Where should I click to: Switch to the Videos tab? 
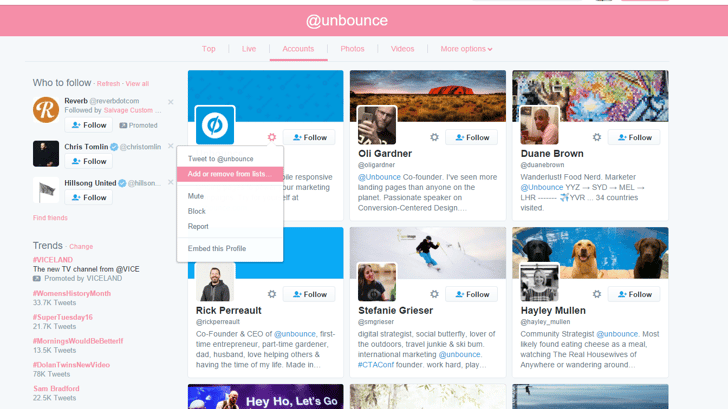402,49
